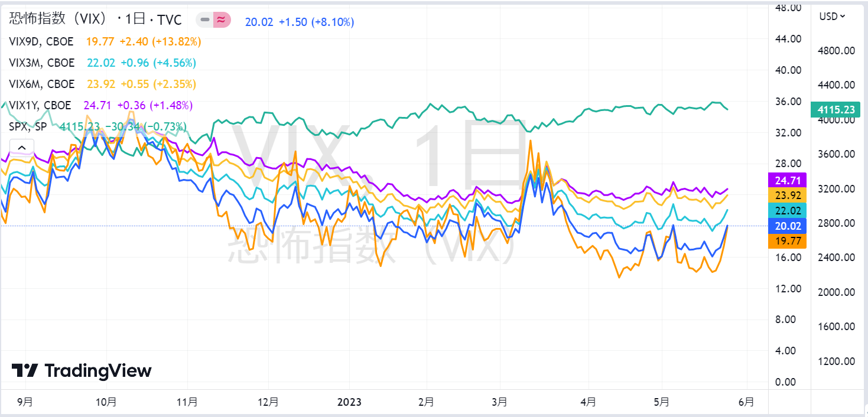The width and height of the screenshot is (868, 417).
Task: Select the SPX, SP legend entry
Action: 28,126
